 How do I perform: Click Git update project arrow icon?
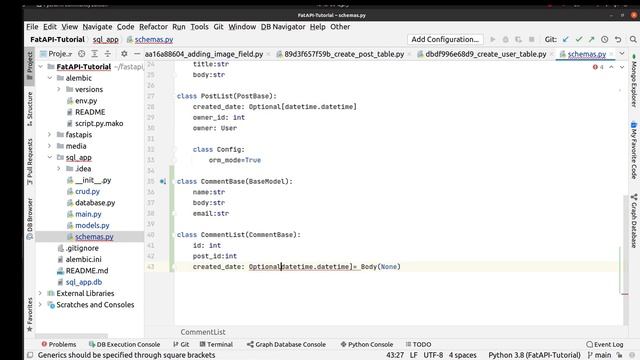coord(565,40)
